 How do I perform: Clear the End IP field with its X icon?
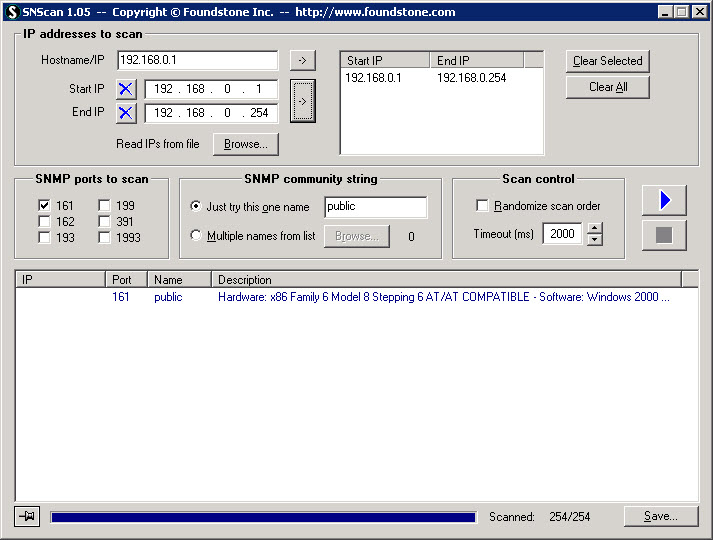[126, 113]
